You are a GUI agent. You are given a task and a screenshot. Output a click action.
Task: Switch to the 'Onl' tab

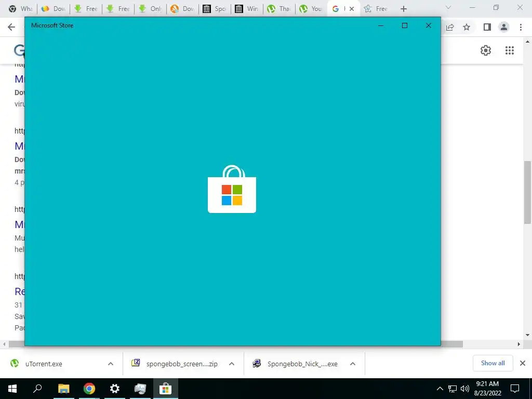[151, 9]
